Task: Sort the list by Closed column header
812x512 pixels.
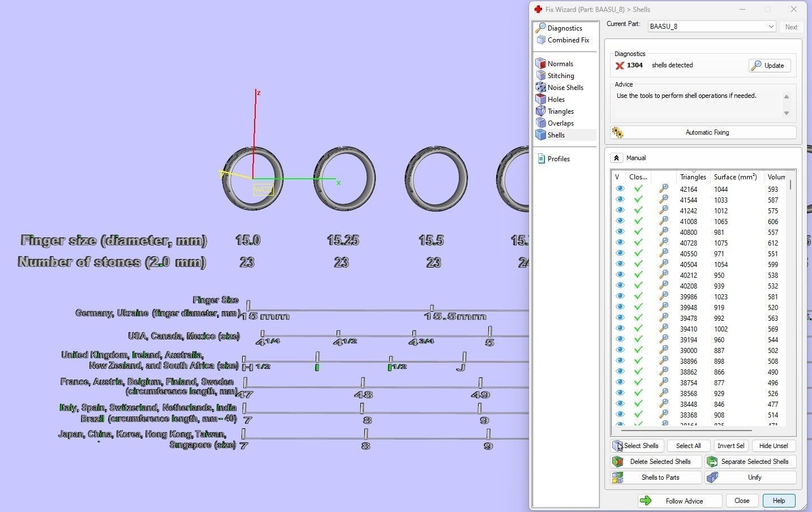Action: point(638,177)
